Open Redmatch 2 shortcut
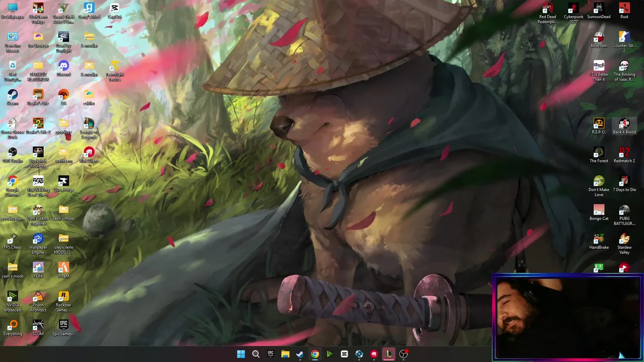Viewport: 644px width, 362px height. point(624,155)
